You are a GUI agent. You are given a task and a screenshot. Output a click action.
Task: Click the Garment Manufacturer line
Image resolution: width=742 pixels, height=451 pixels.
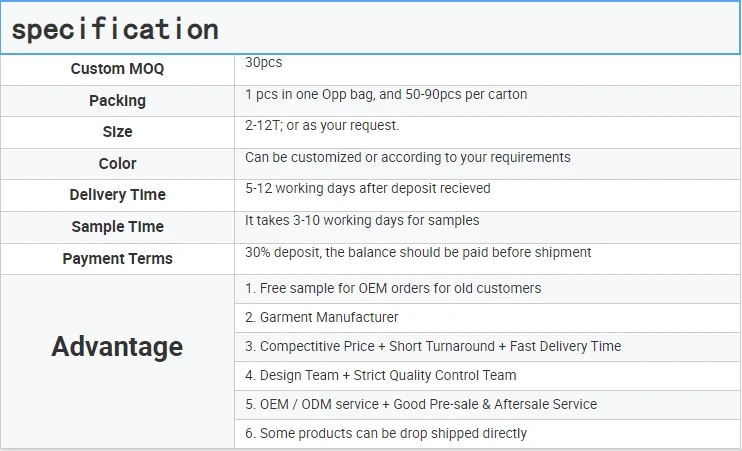coord(322,317)
